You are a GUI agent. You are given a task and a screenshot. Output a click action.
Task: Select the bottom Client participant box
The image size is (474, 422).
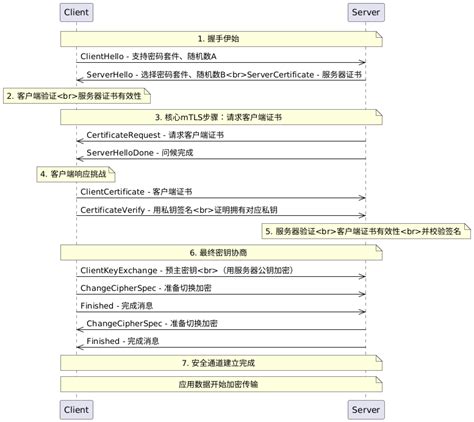tap(76, 410)
